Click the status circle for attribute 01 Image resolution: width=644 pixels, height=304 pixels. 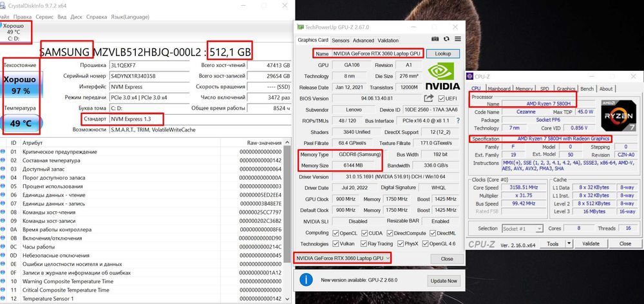click(3, 151)
